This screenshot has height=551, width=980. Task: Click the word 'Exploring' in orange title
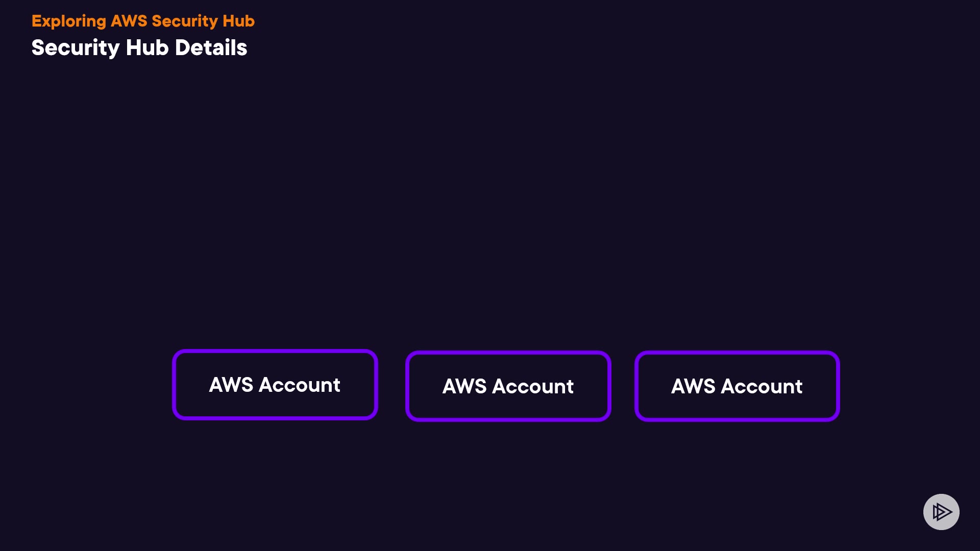(x=69, y=21)
